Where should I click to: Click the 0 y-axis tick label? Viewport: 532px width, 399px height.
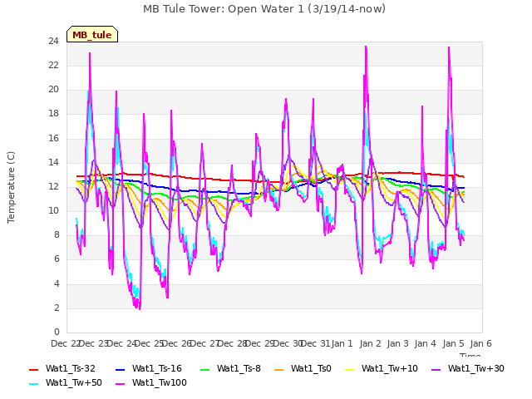pyautogui.click(x=57, y=332)
